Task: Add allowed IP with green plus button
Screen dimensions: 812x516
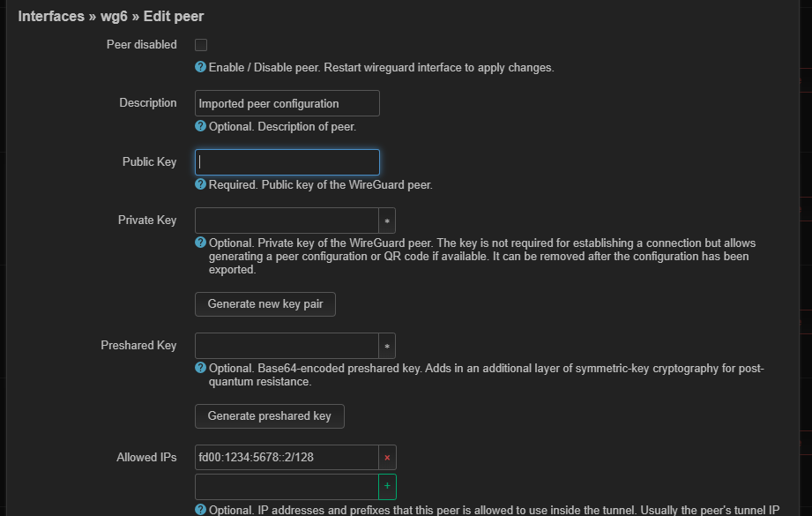Action: (x=387, y=487)
